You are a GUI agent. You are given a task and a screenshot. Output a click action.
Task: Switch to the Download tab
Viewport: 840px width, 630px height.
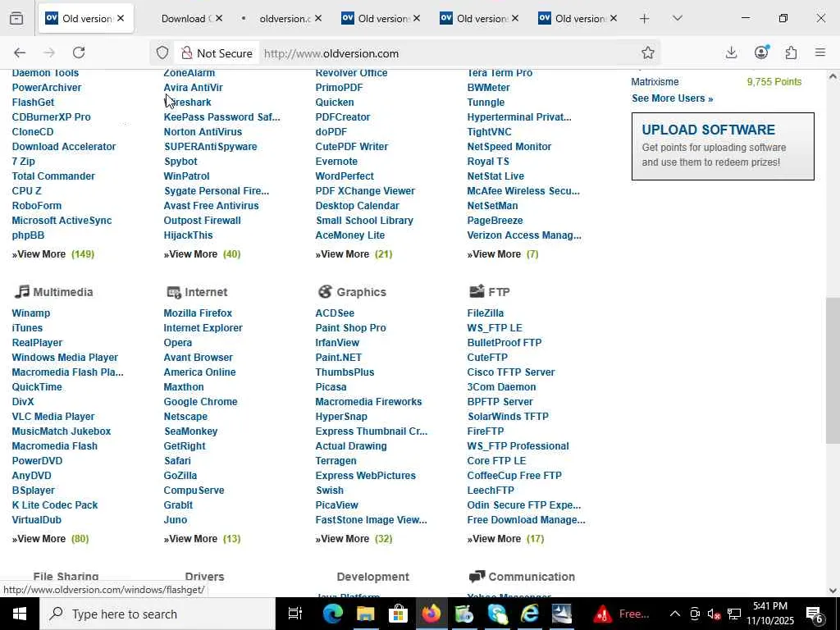coord(182,18)
